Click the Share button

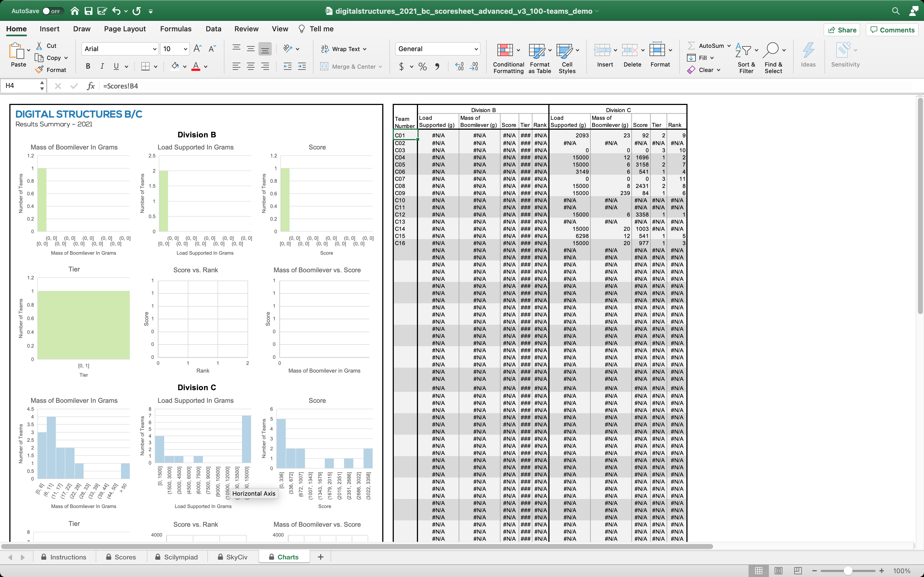click(842, 30)
